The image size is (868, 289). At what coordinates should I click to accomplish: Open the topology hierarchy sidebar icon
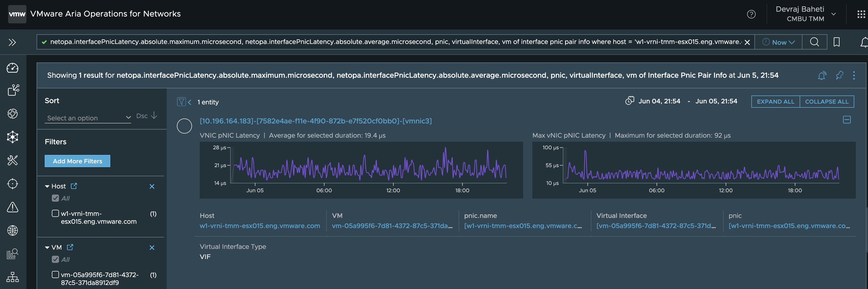12,277
